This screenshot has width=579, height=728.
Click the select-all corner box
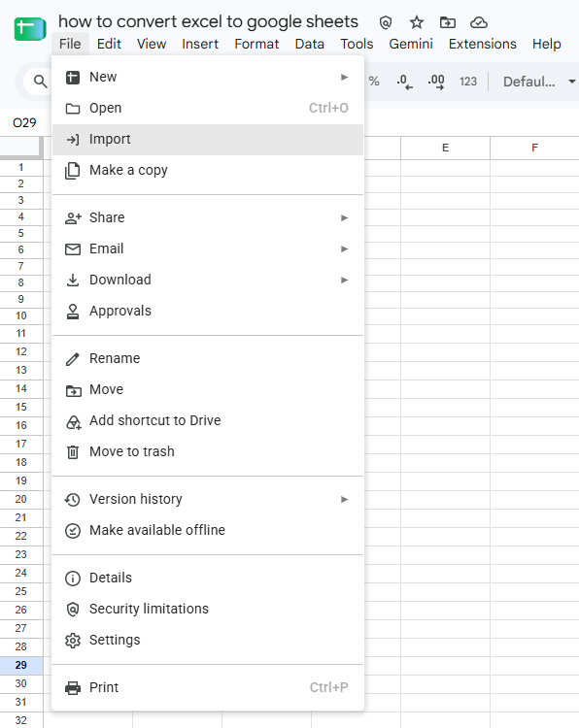point(21,149)
